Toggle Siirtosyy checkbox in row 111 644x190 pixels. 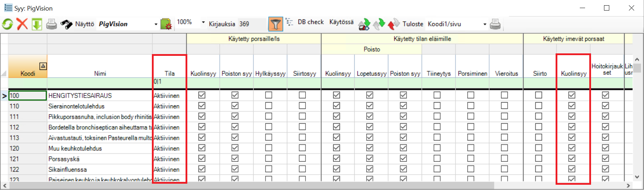pyautogui.click(x=302, y=116)
